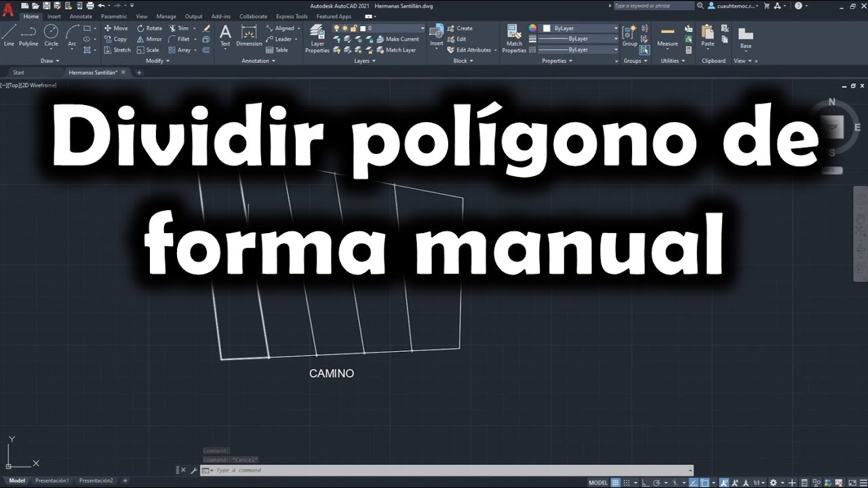The height and width of the screenshot is (488, 868).
Task: Select the Rotate tool
Action: 150,28
